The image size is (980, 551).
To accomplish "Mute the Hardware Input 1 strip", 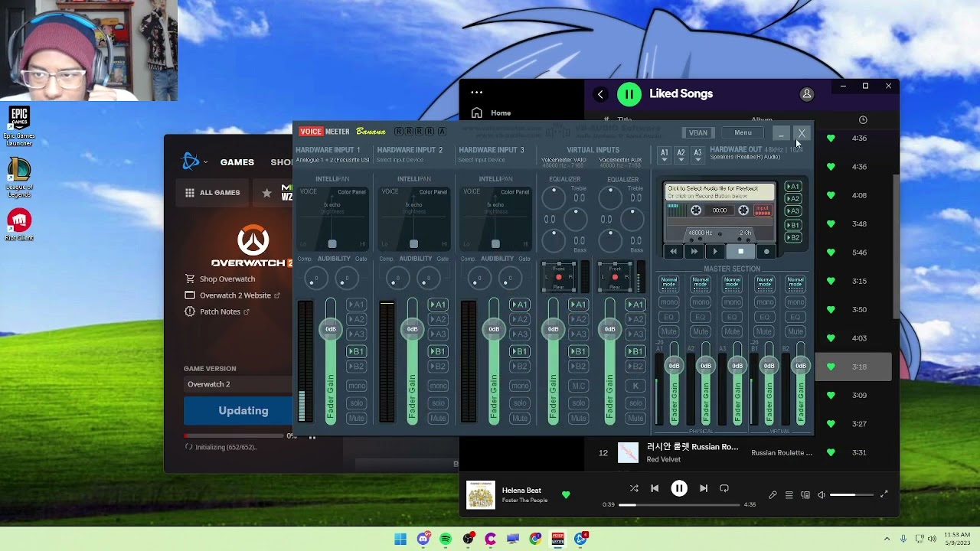I will tap(356, 419).
